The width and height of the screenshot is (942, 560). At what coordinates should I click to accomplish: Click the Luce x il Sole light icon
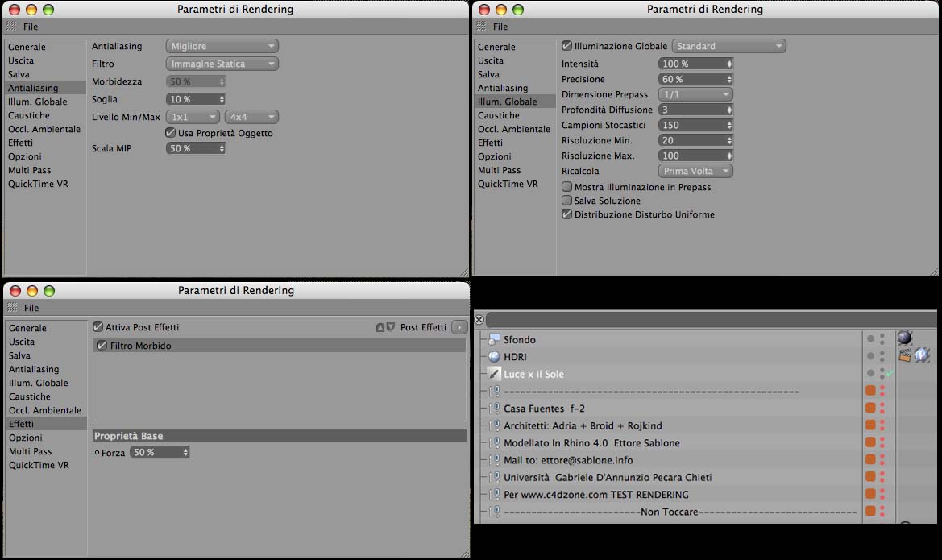494,374
